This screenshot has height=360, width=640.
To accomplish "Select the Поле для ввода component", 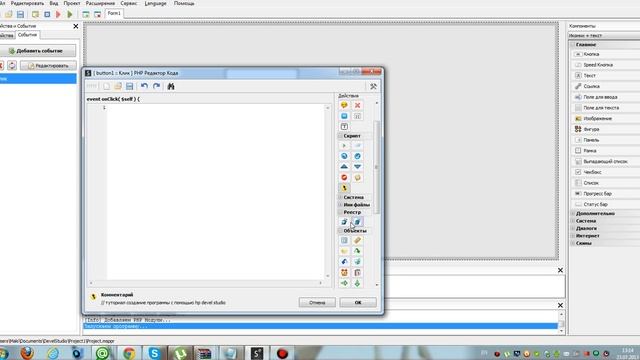I will coord(607,97).
